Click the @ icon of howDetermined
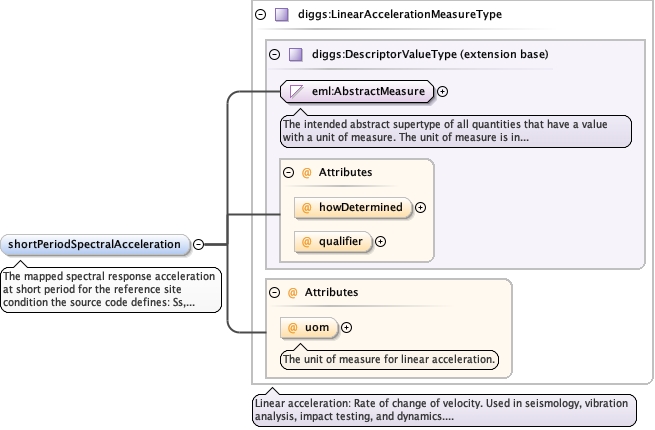This screenshot has width=655, height=430. pyautogui.click(x=307, y=208)
